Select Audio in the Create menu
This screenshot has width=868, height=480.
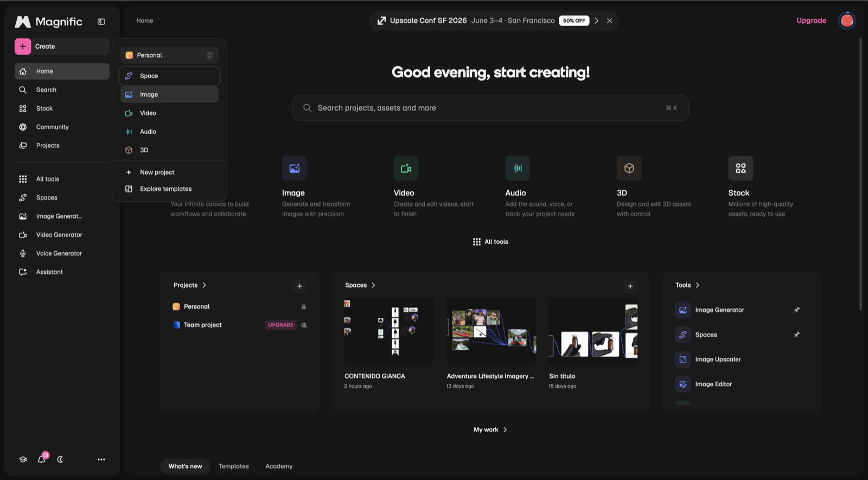click(x=169, y=132)
